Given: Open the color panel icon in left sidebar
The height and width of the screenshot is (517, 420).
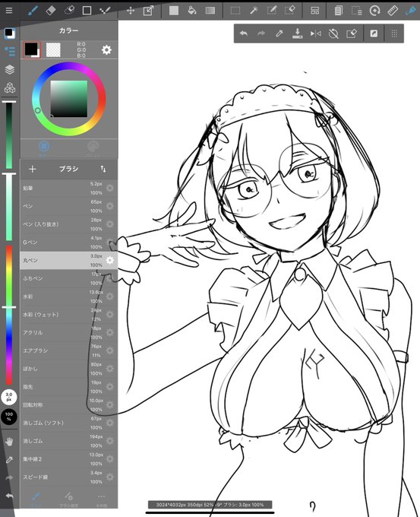Looking at the screenshot, I should coord(9,33).
